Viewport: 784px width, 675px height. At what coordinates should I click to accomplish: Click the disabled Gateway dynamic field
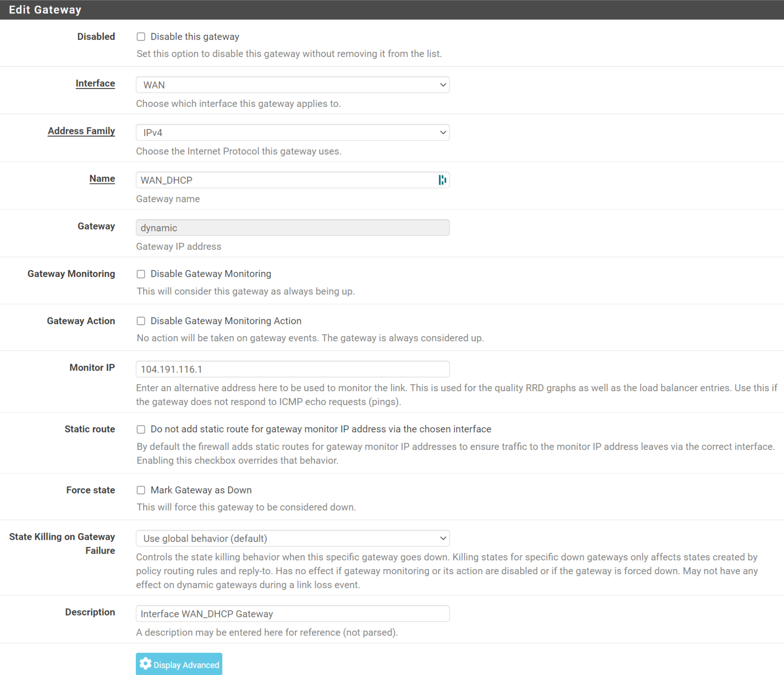pyautogui.click(x=293, y=228)
